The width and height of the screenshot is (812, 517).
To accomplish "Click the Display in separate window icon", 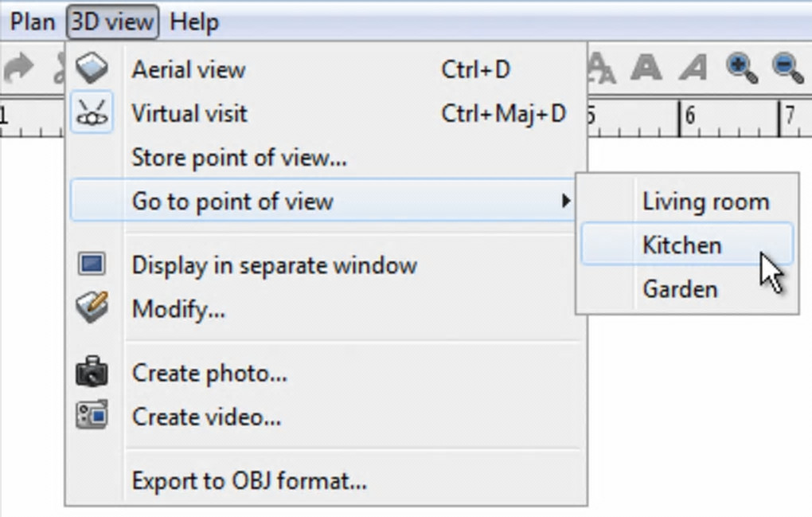I will coord(92,264).
